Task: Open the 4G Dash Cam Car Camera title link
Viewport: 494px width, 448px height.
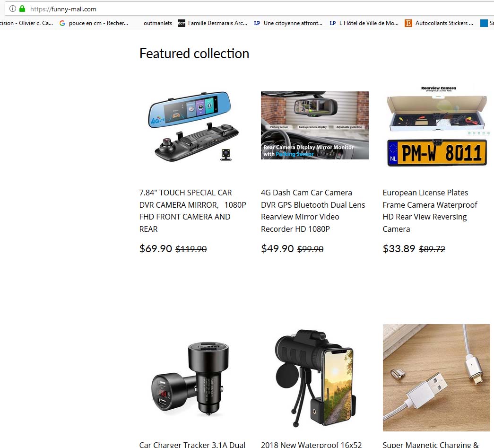Action: [x=313, y=211]
